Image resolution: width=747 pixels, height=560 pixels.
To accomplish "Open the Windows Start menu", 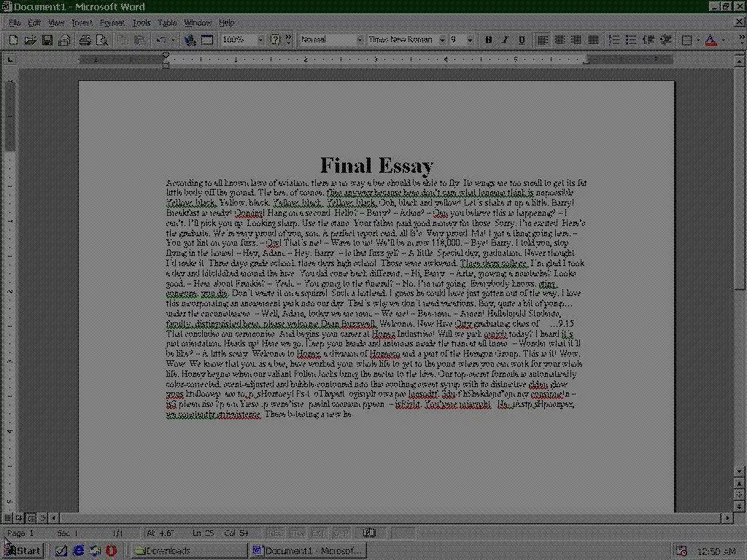I will click(x=23, y=551).
